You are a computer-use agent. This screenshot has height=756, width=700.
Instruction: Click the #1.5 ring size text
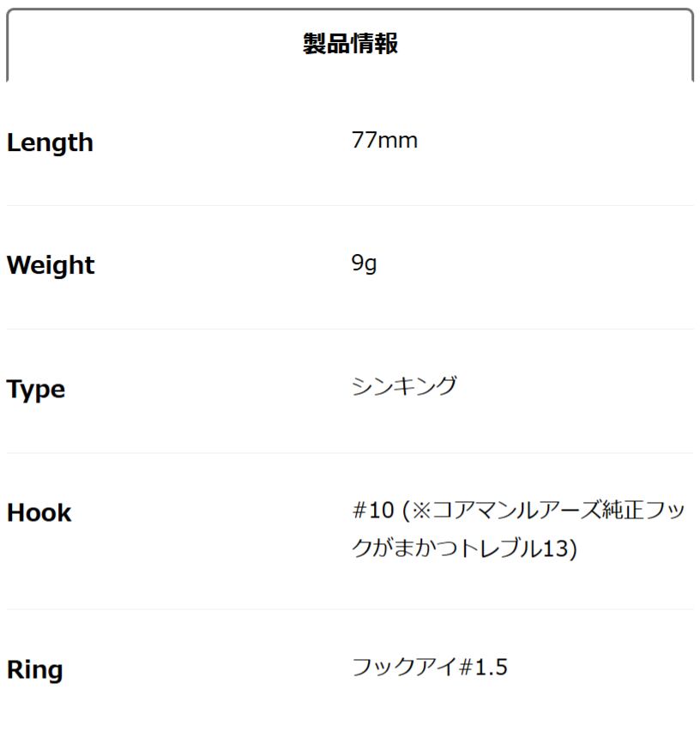point(484,667)
